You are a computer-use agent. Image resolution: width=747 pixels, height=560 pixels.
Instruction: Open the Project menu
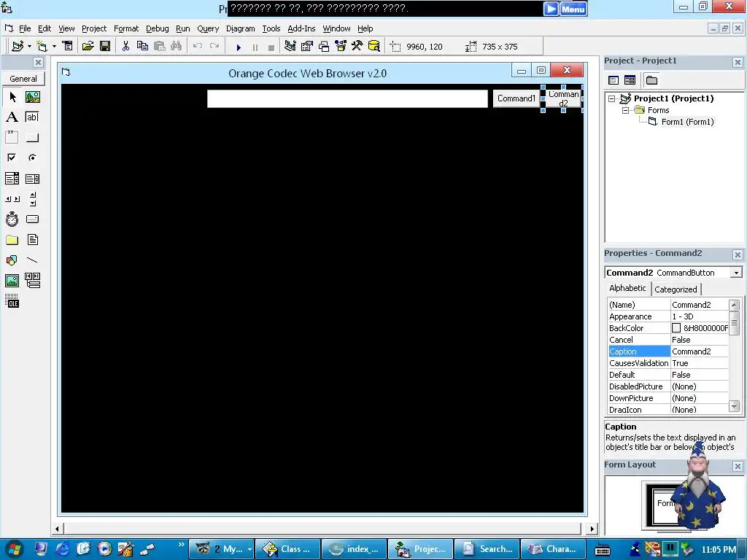[x=94, y=28]
